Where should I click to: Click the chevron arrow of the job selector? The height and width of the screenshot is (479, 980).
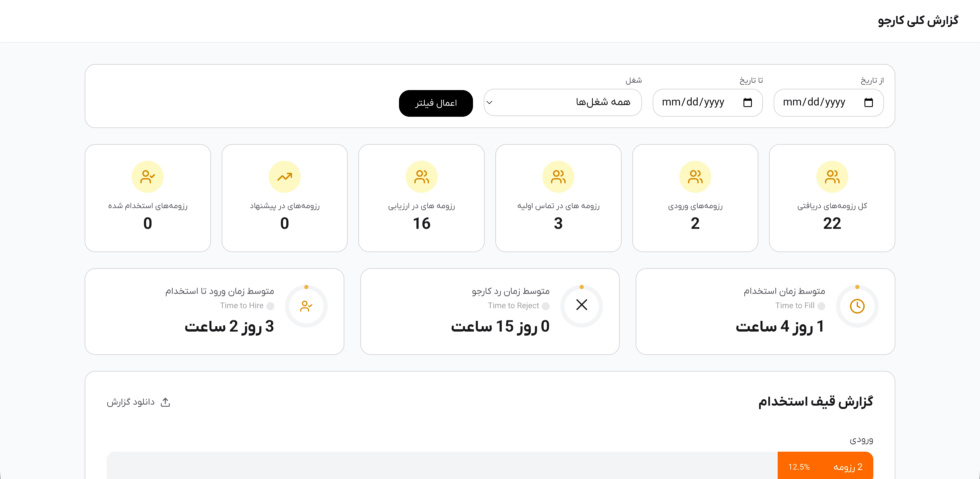(490, 102)
